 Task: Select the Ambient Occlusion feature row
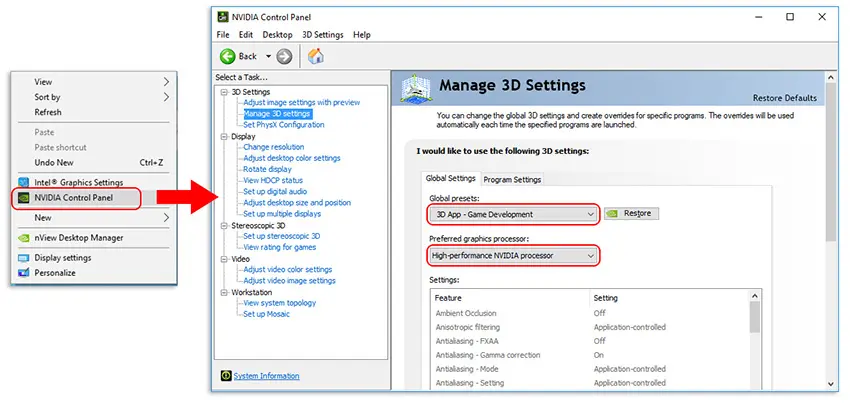click(590, 313)
